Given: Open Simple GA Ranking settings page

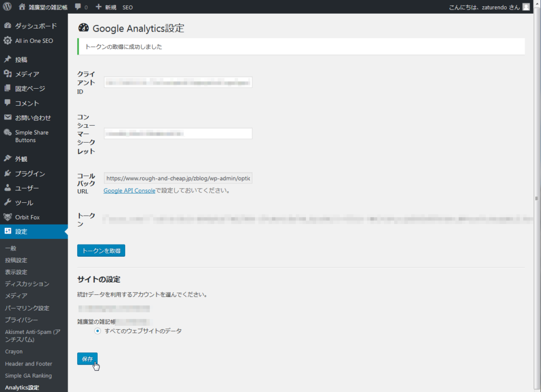Looking at the screenshot, I should pos(28,376).
